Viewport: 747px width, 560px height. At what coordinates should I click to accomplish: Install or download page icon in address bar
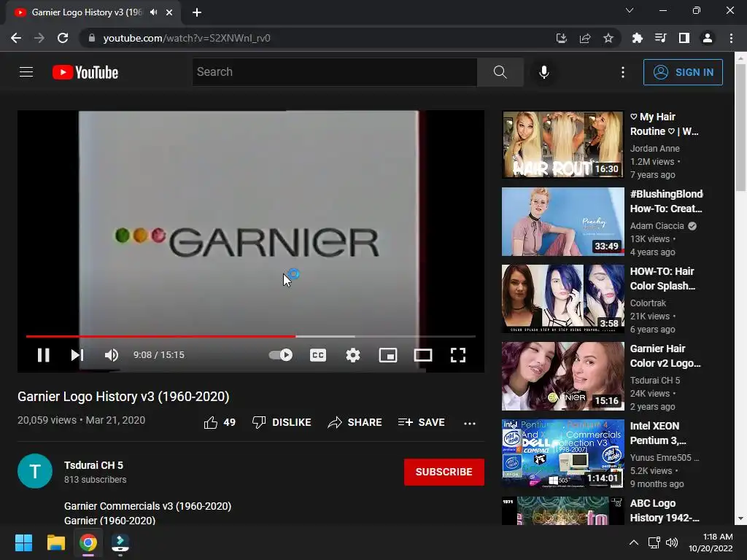click(562, 38)
